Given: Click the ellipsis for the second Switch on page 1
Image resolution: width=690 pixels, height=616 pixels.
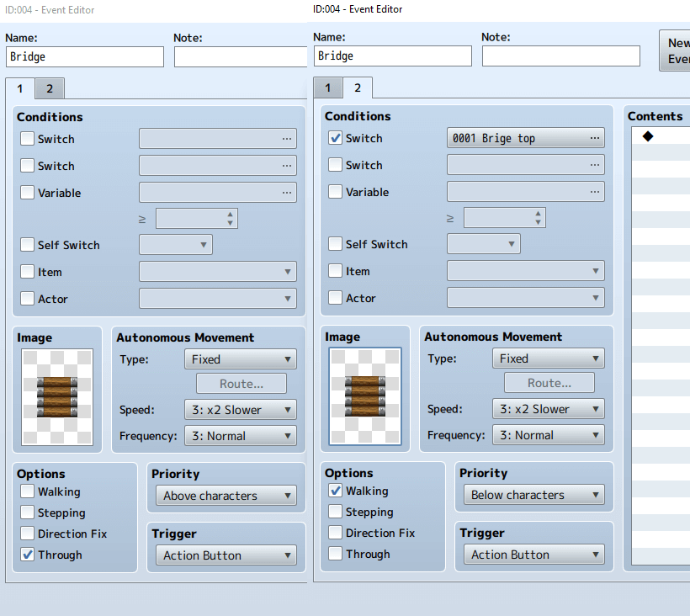Looking at the screenshot, I should tap(289, 165).
